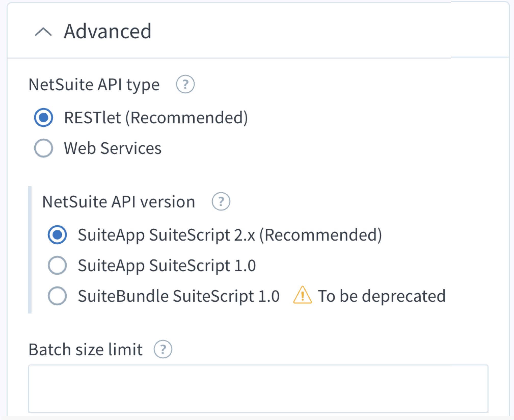Viewport: 514px width, 420px height.
Task: Click the "SuiteApp SuiteScript 1.0" label text
Action: tap(167, 265)
